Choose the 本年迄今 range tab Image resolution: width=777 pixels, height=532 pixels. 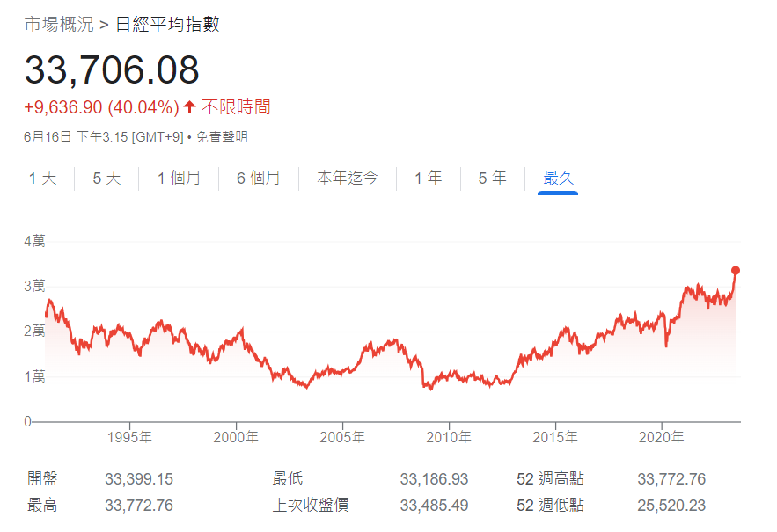tap(348, 178)
